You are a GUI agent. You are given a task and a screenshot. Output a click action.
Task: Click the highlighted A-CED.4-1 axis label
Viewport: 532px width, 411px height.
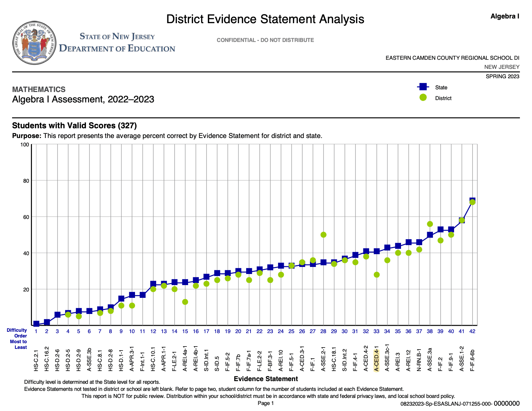376,359
